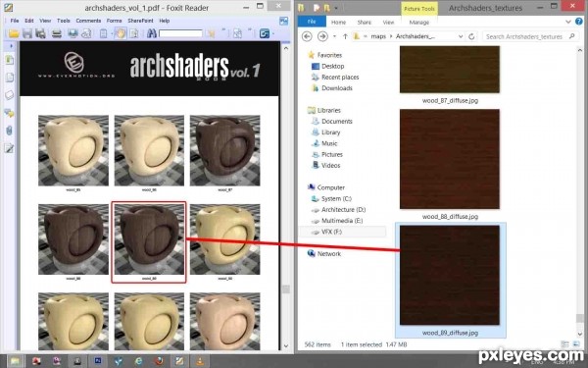Click the Save icon in Foxit toolbar
Screen dimensions: 588x368
click(27, 33)
